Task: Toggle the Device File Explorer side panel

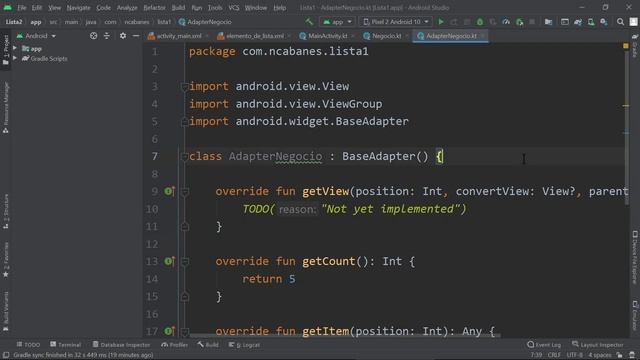Action: pyautogui.click(x=635, y=257)
